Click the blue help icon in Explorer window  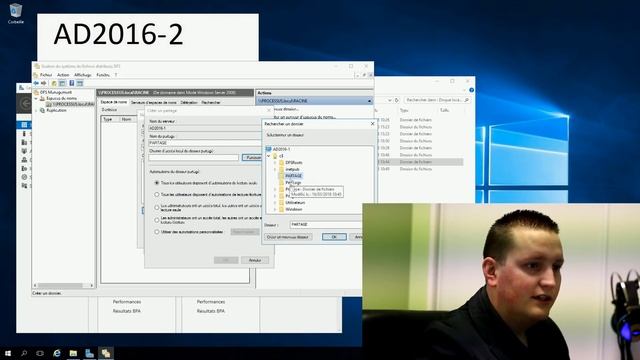(x=471, y=90)
